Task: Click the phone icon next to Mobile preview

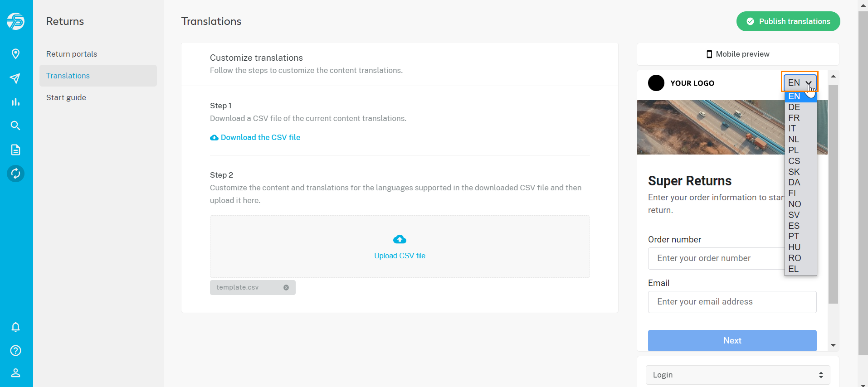Action: [709, 54]
